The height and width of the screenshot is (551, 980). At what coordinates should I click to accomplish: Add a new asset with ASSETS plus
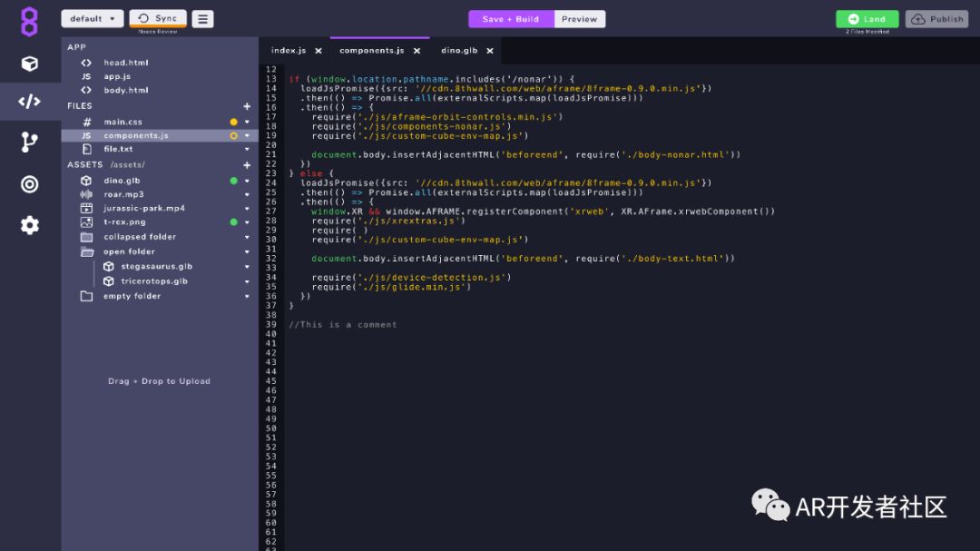247,165
